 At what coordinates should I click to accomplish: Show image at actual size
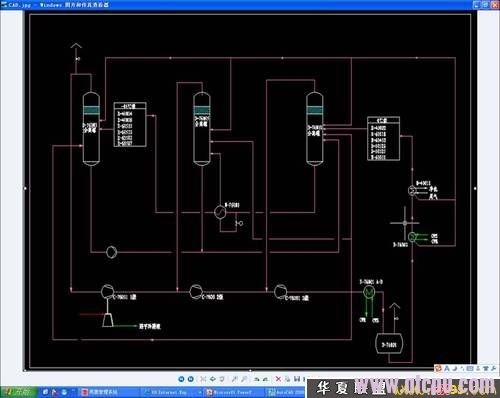point(213,379)
